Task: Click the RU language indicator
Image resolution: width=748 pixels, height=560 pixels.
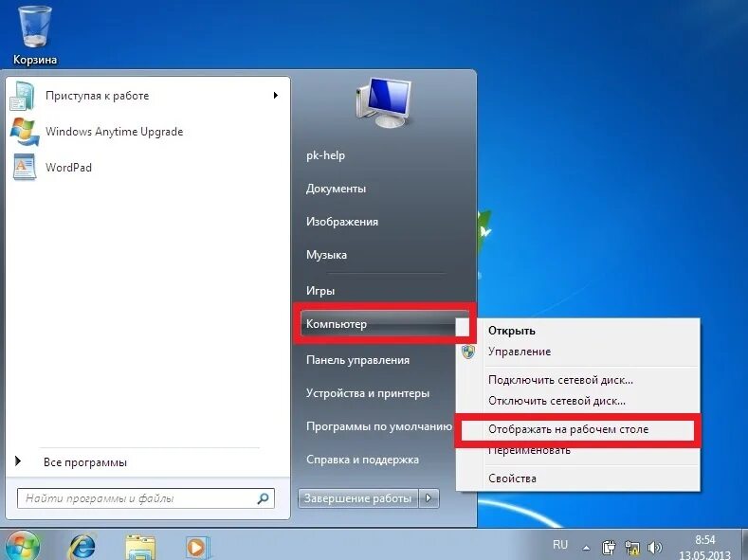Action: (x=560, y=544)
